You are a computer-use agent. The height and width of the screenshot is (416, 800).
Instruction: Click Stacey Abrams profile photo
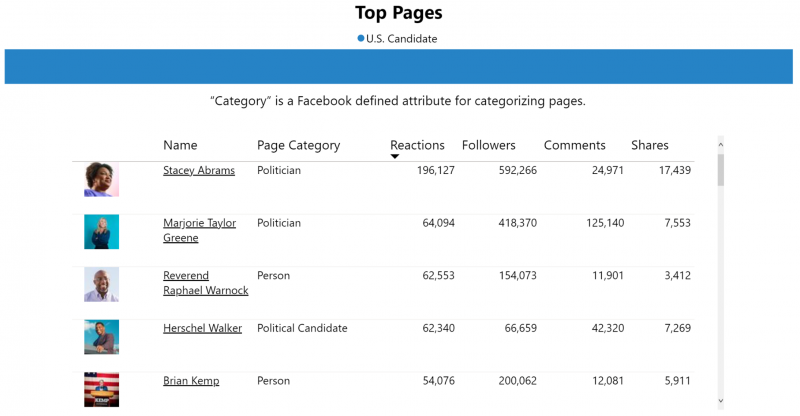click(x=102, y=179)
